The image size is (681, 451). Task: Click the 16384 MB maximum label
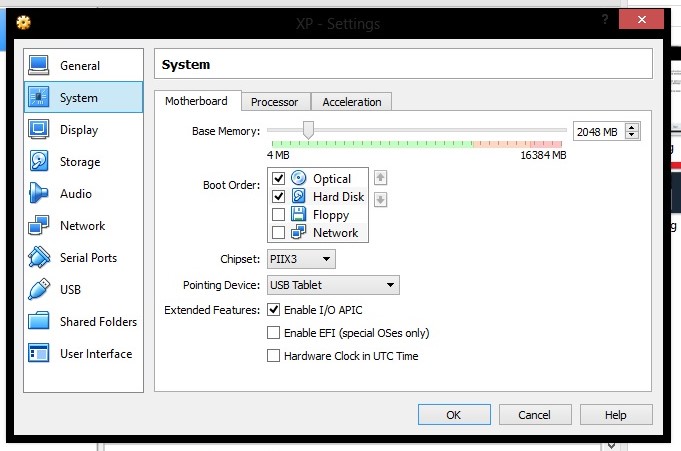tap(543, 155)
